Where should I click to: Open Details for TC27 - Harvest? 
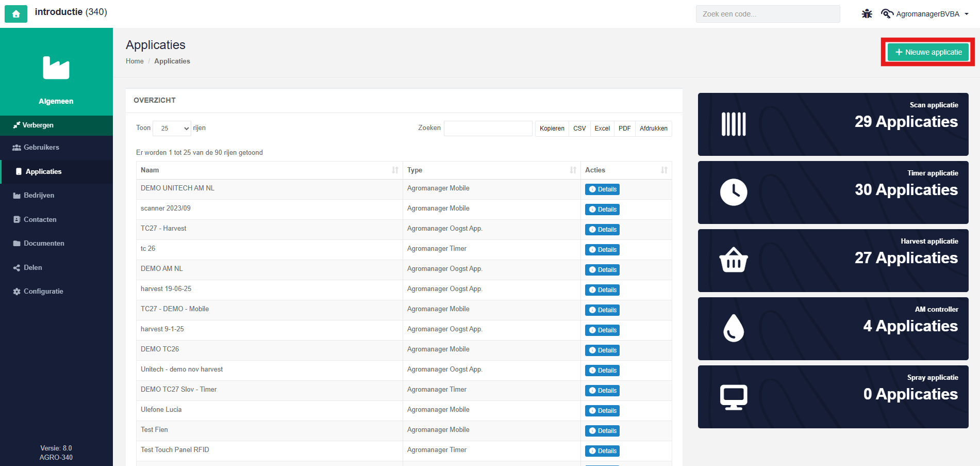point(602,230)
